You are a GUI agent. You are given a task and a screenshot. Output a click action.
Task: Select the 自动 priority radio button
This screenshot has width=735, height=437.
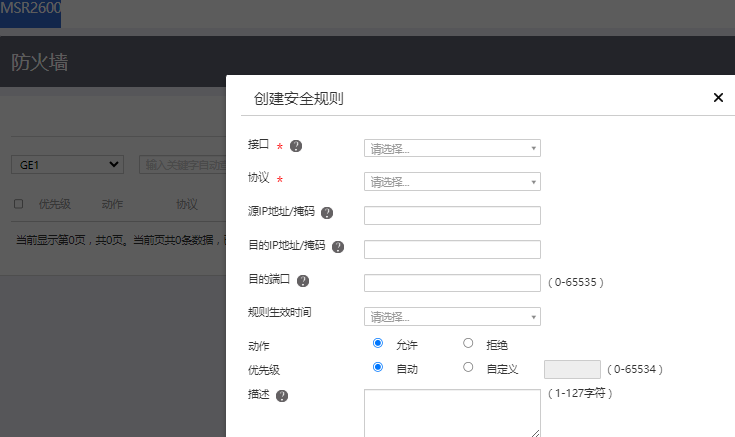(377, 367)
